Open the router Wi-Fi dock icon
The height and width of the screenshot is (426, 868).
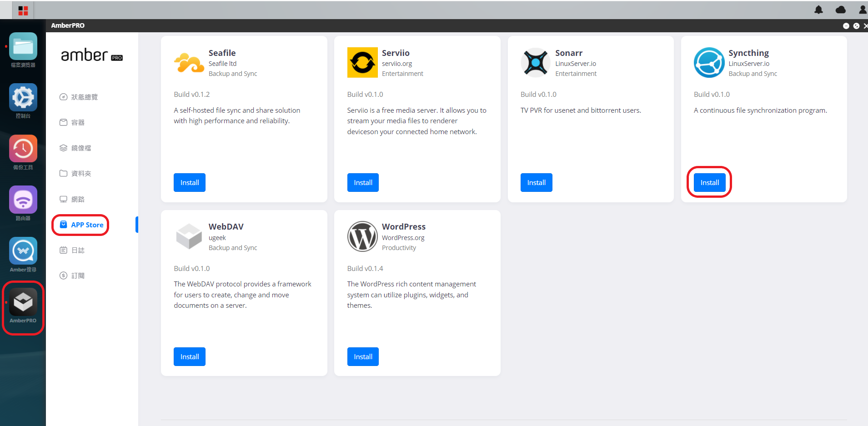tap(23, 200)
